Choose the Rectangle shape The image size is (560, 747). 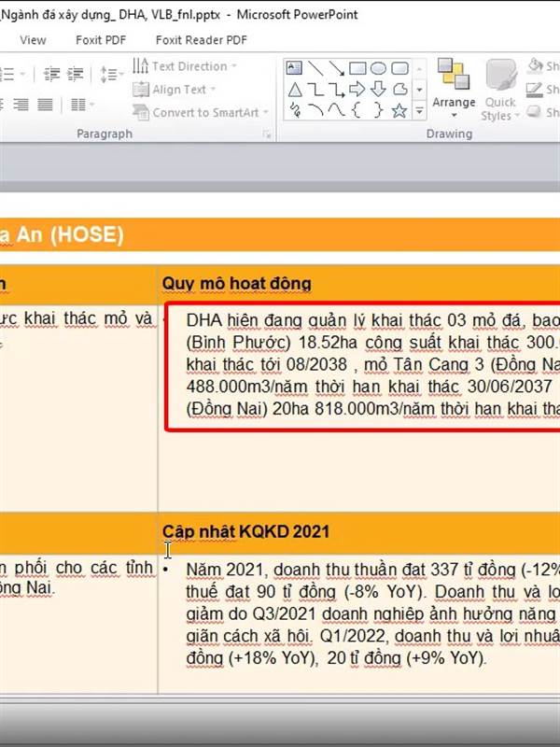(x=357, y=68)
